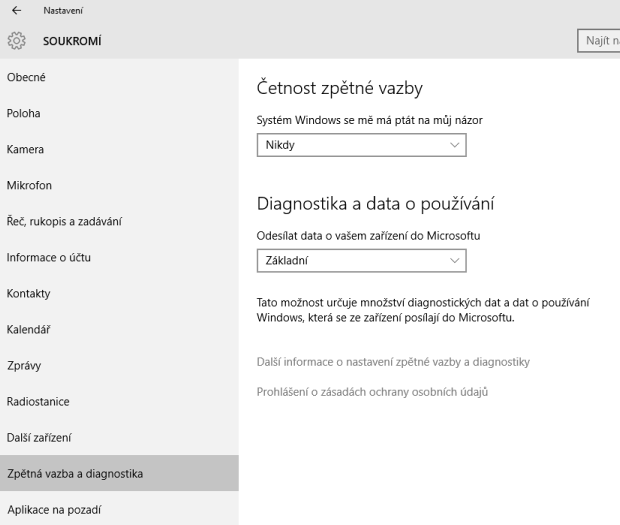
Task: Open Aplikace na pozadí settings
Action: pos(53,509)
